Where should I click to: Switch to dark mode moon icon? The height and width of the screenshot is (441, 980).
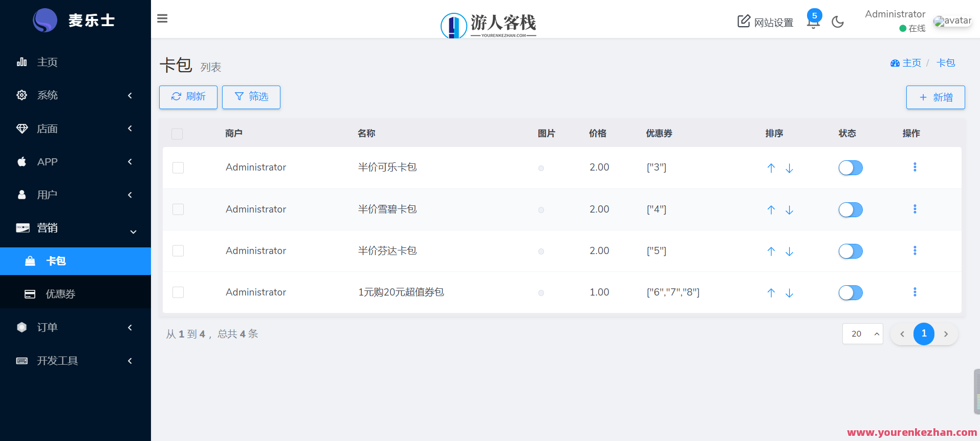(x=838, y=22)
